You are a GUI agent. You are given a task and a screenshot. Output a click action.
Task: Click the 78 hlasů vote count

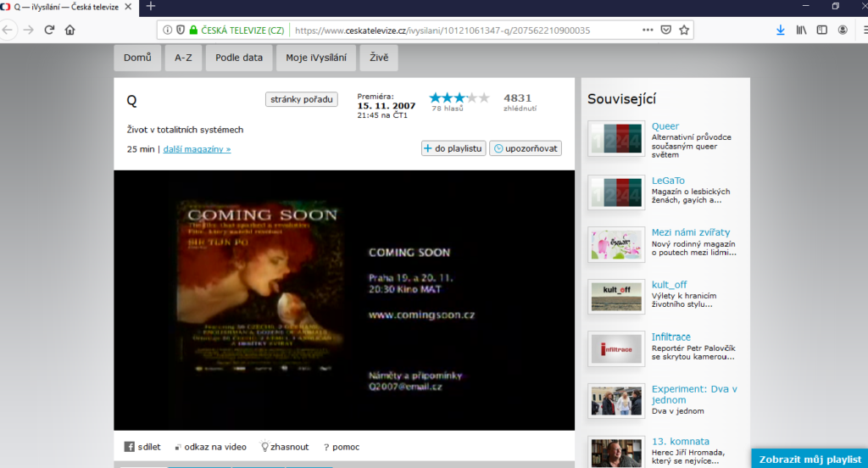[448, 109]
